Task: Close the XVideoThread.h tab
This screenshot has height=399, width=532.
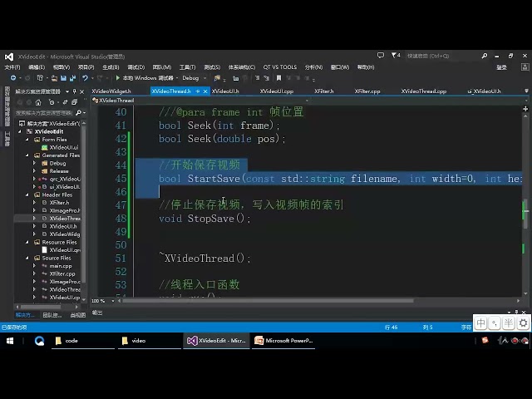Action: pyautogui.click(x=205, y=91)
